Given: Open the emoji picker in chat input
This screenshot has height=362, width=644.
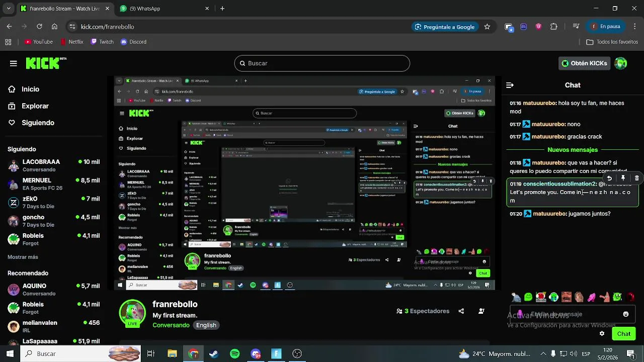Looking at the screenshot, I should point(626,314).
